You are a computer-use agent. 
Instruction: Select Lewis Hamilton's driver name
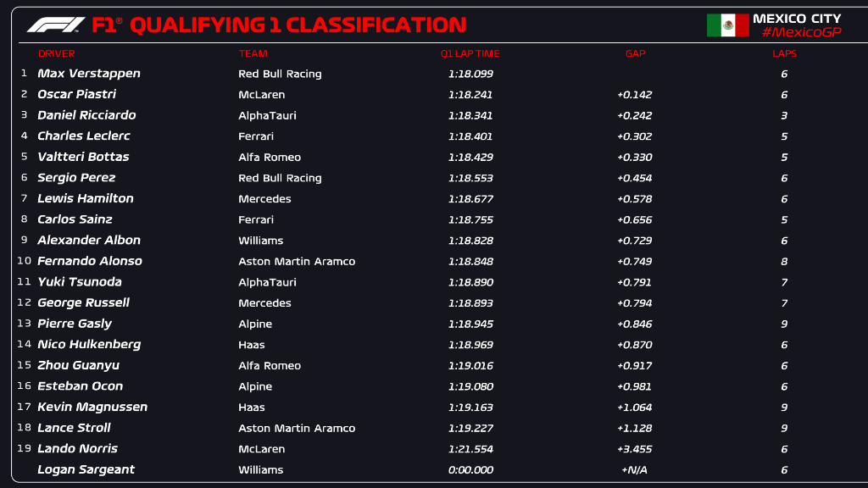tap(86, 198)
